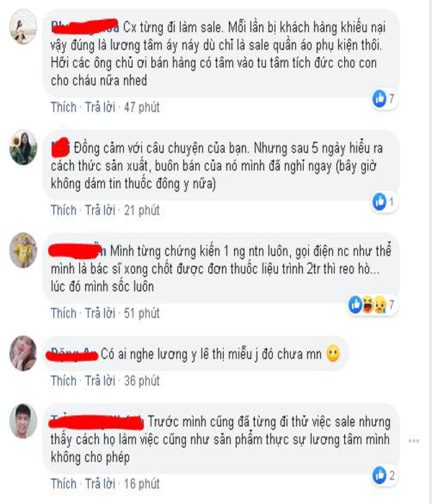Click like reaction icon on 21 phút comment
The height and width of the screenshot is (504, 432).
tap(379, 202)
